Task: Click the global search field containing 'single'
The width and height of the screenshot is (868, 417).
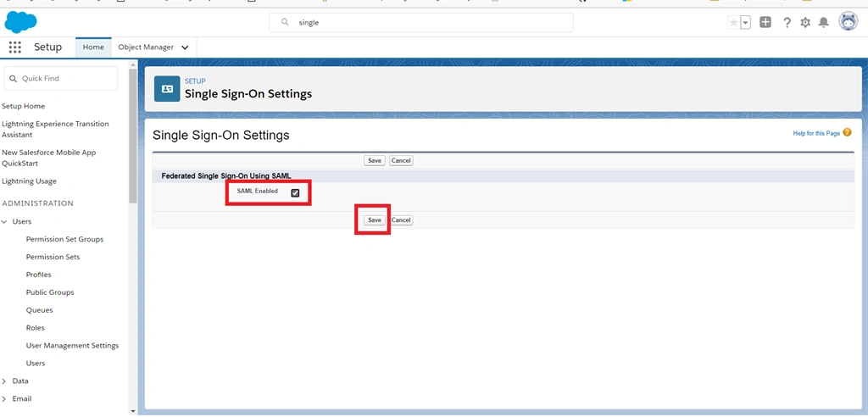Action: point(421,23)
